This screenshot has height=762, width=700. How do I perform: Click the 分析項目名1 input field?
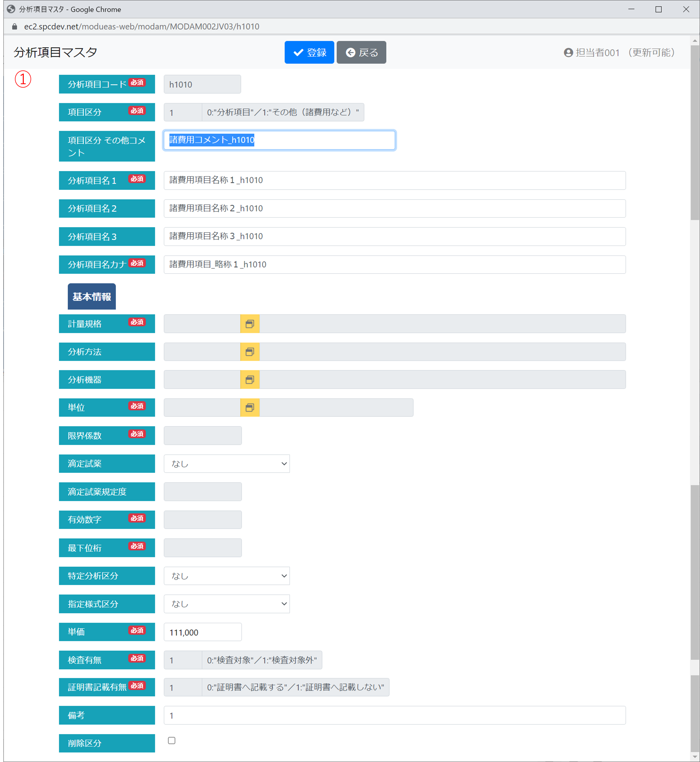395,180
